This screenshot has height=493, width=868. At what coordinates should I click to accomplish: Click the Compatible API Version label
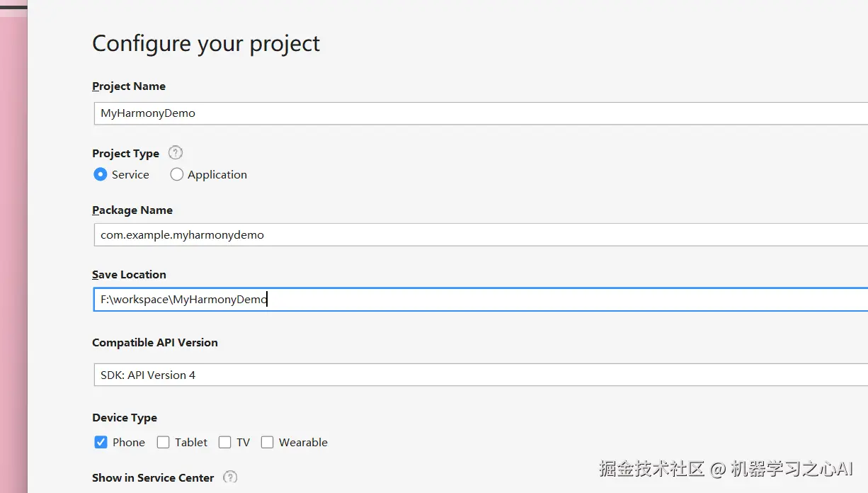155,342
